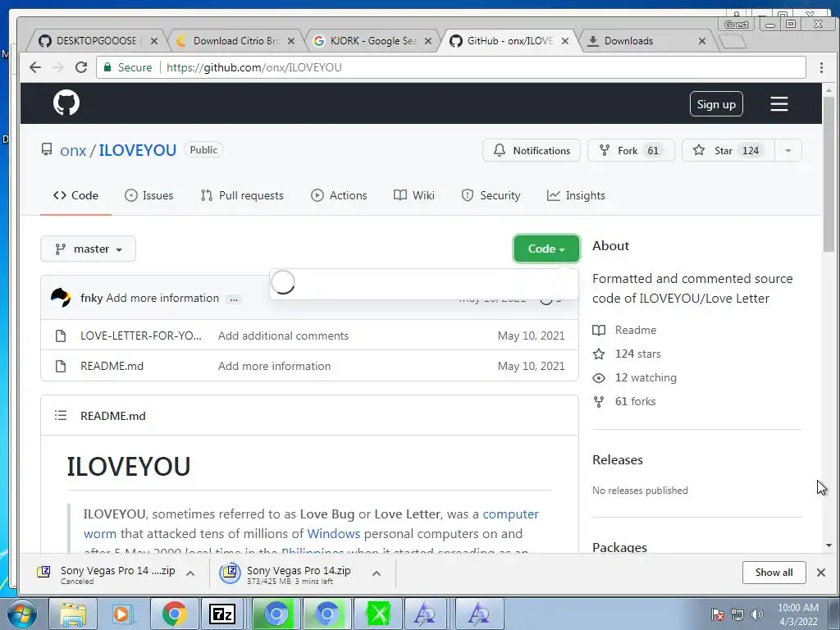The image size is (840, 630).
Task: Fork the repository with Fork button
Action: click(x=631, y=151)
